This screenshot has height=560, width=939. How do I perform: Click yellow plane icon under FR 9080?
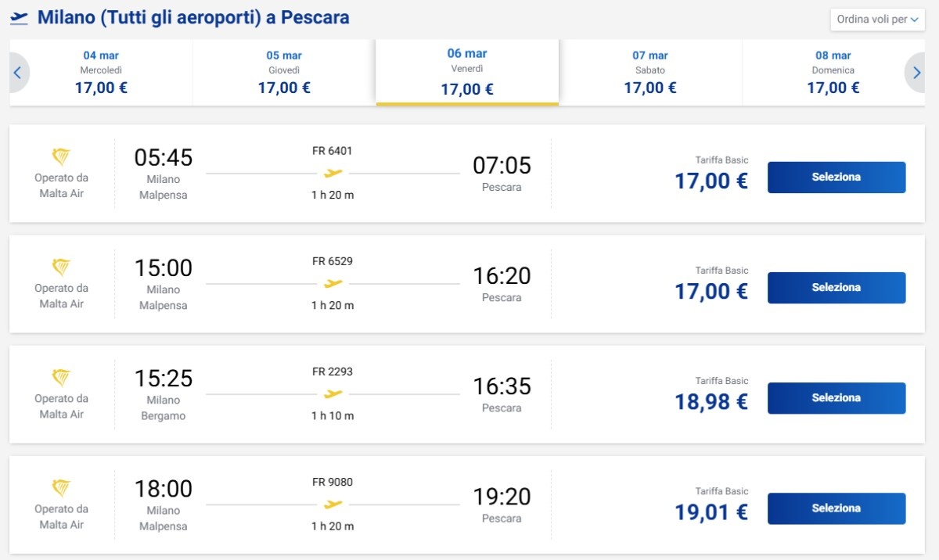pyautogui.click(x=333, y=504)
